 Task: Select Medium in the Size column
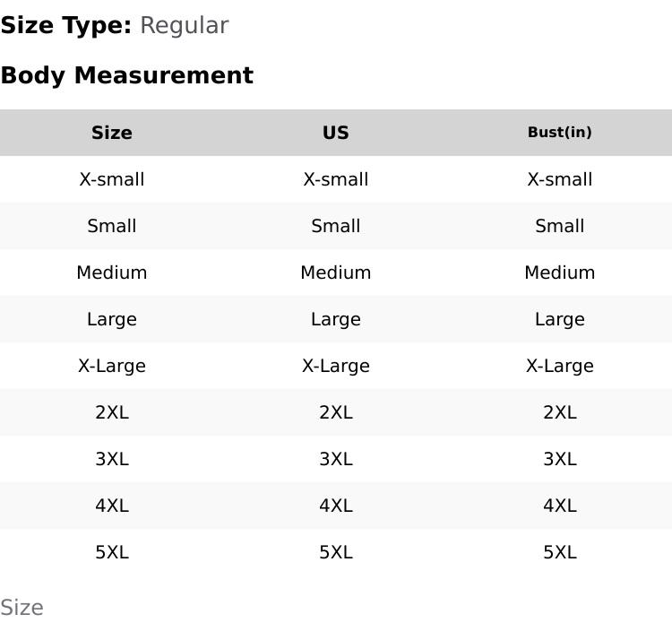[x=112, y=272]
